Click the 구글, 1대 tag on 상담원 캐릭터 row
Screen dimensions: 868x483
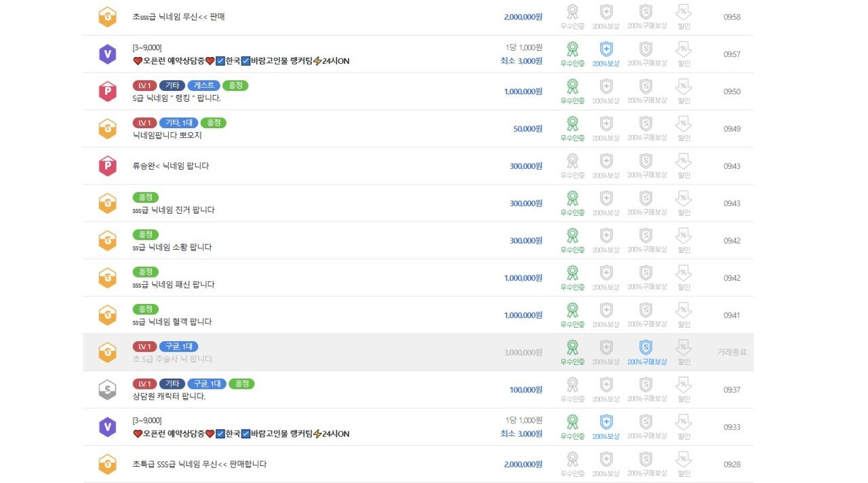[x=206, y=384]
